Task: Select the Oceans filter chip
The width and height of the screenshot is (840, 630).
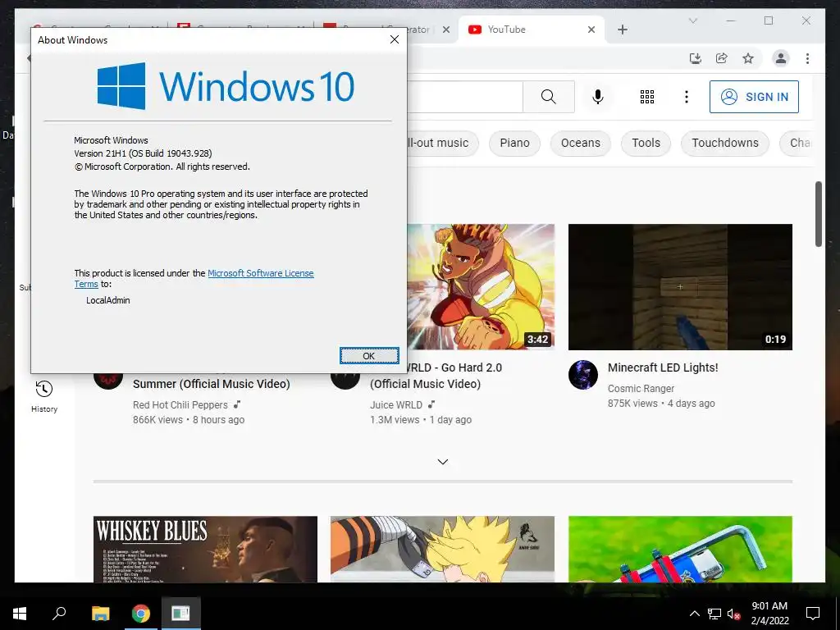Action: 580,143
